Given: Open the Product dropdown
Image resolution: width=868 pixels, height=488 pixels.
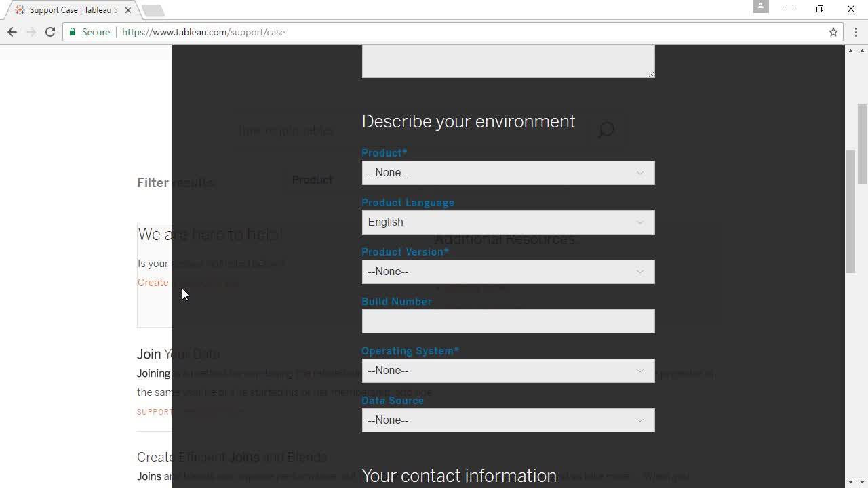Looking at the screenshot, I should pos(508,173).
